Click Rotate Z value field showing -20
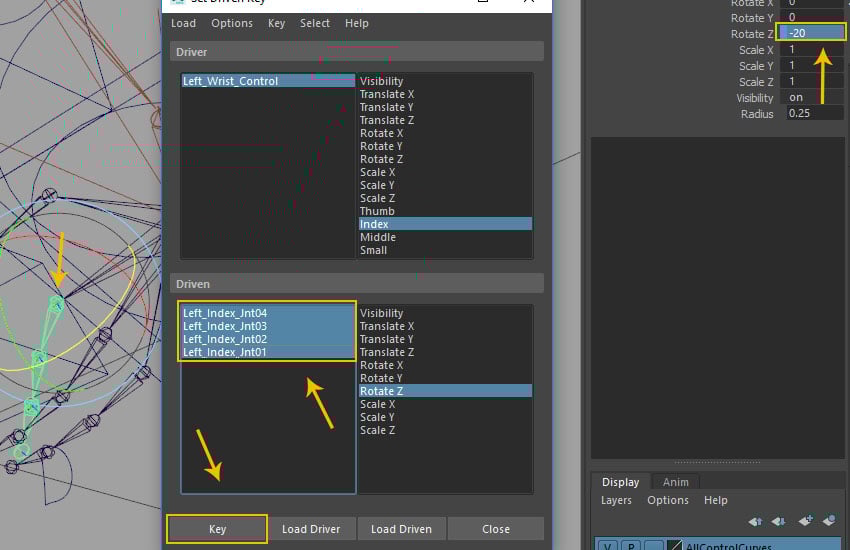 point(812,33)
